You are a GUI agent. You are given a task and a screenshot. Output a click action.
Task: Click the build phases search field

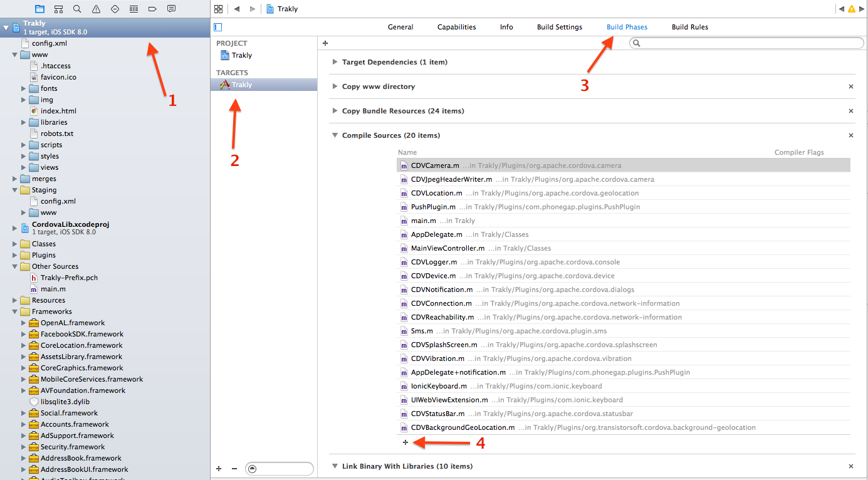tap(746, 43)
